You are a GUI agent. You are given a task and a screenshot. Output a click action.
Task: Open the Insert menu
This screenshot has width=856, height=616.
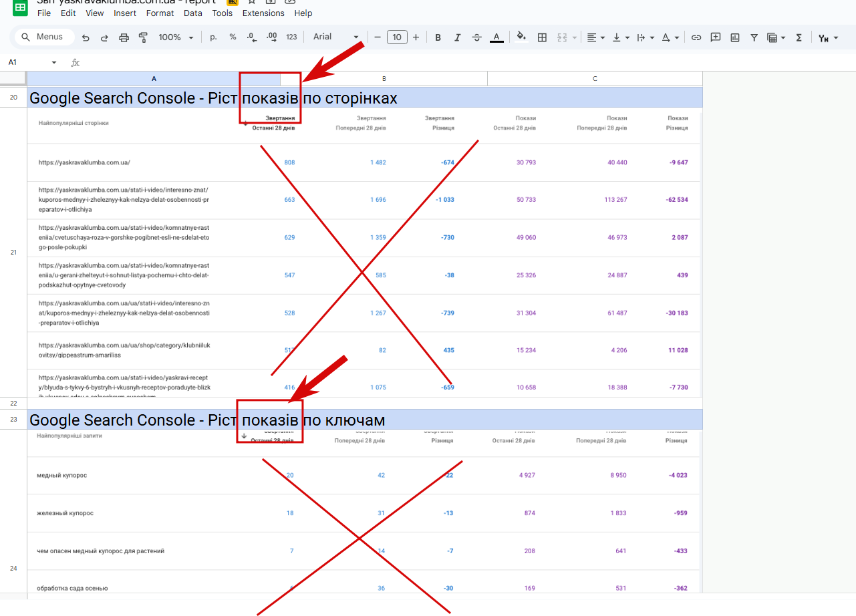[125, 13]
